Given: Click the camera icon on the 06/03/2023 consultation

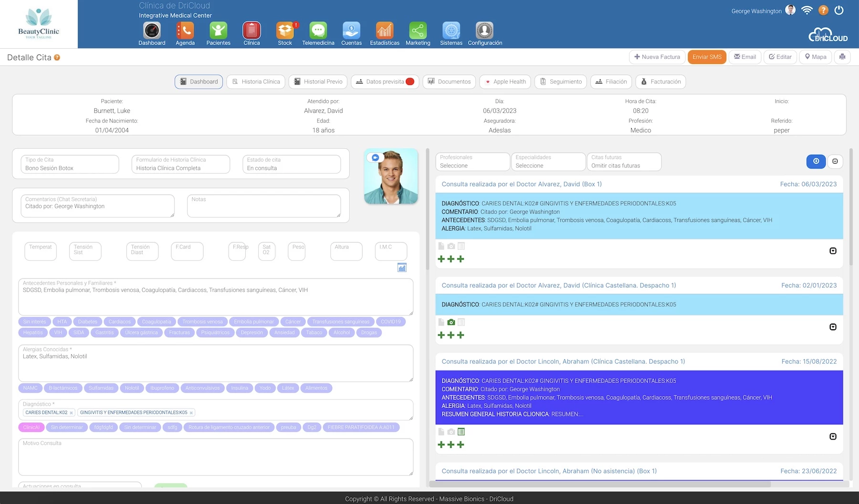Looking at the screenshot, I should [450, 246].
